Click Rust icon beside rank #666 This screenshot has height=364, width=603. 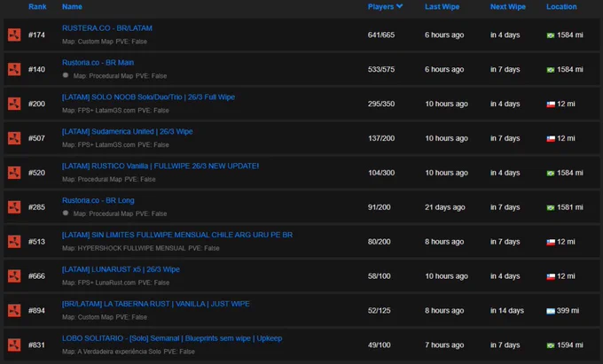tap(14, 275)
